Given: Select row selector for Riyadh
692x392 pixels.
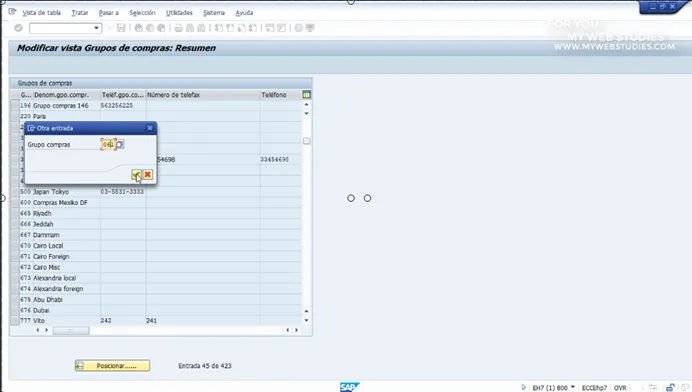Looking at the screenshot, I should pyautogui.click(x=15, y=213).
